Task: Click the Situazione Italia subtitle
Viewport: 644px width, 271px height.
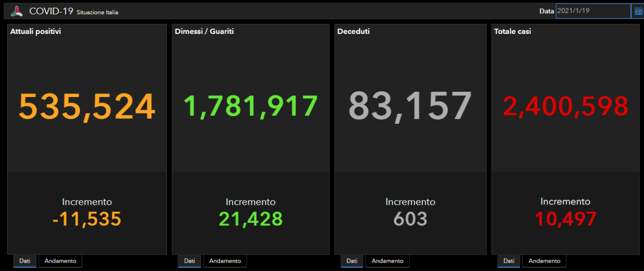Action: pyautogui.click(x=97, y=13)
